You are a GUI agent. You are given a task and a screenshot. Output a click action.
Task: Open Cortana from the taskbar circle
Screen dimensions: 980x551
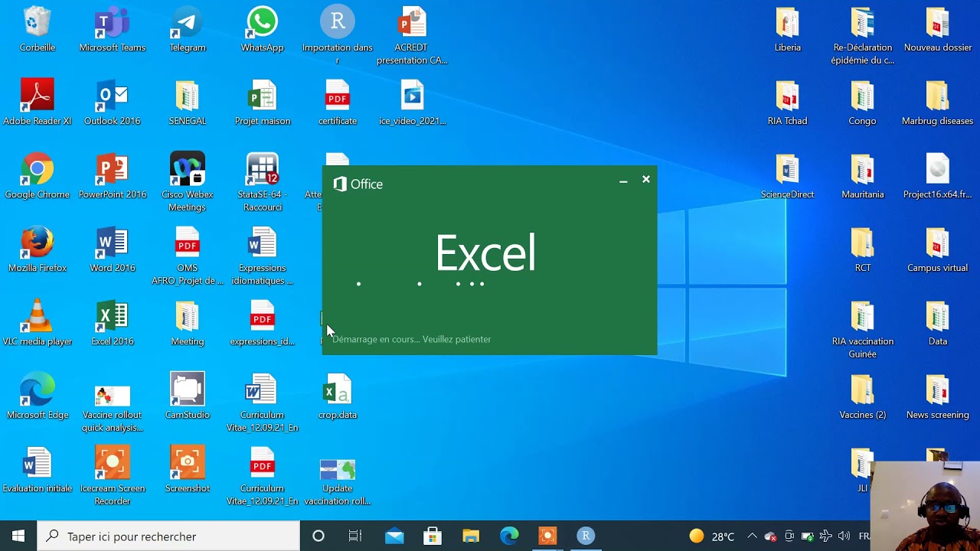coord(318,536)
